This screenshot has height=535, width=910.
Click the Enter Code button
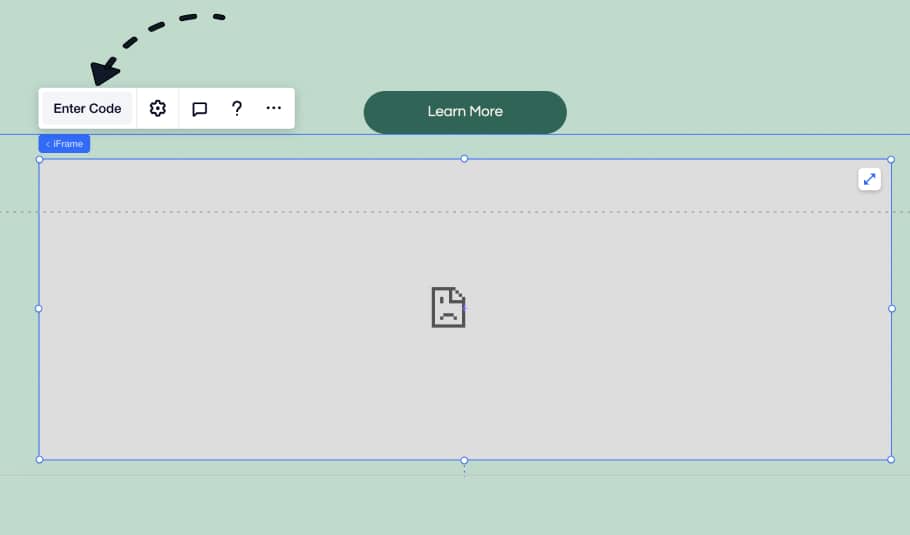click(x=87, y=109)
